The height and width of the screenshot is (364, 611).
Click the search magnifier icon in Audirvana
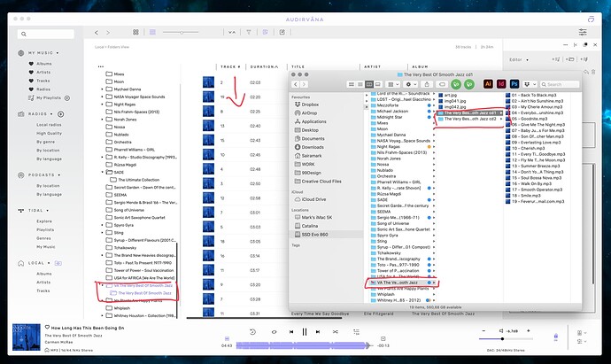pyautogui.click(x=24, y=35)
